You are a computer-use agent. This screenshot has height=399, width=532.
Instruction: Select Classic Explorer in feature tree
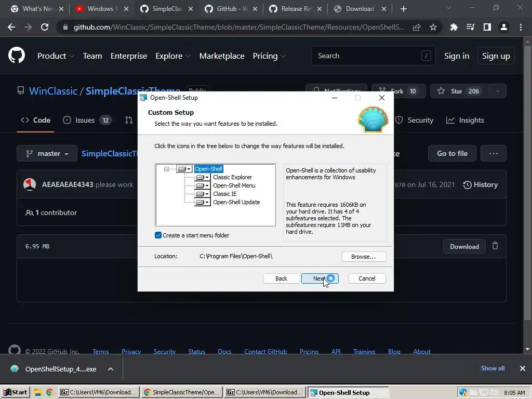pos(232,177)
